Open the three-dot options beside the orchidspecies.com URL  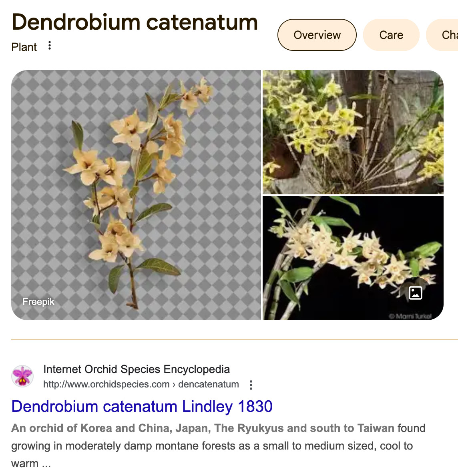click(251, 385)
